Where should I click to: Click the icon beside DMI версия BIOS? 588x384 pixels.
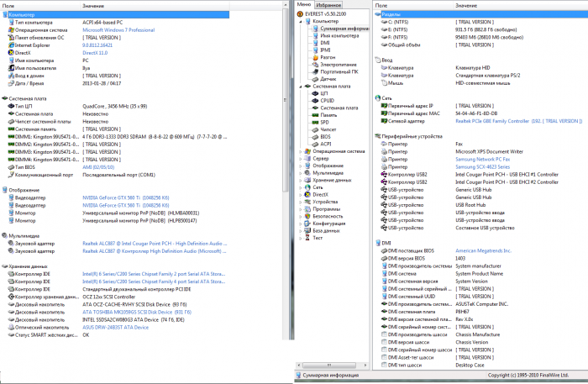point(384,258)
